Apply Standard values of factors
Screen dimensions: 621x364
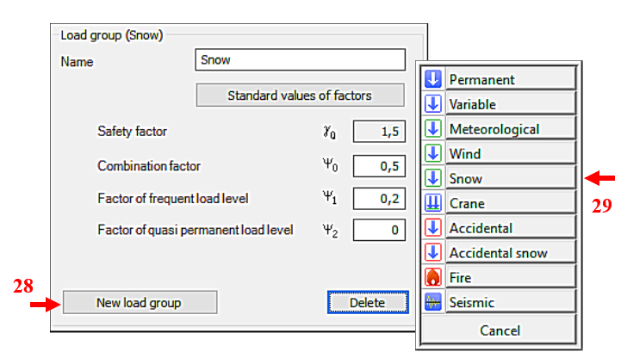click(301, 95)
